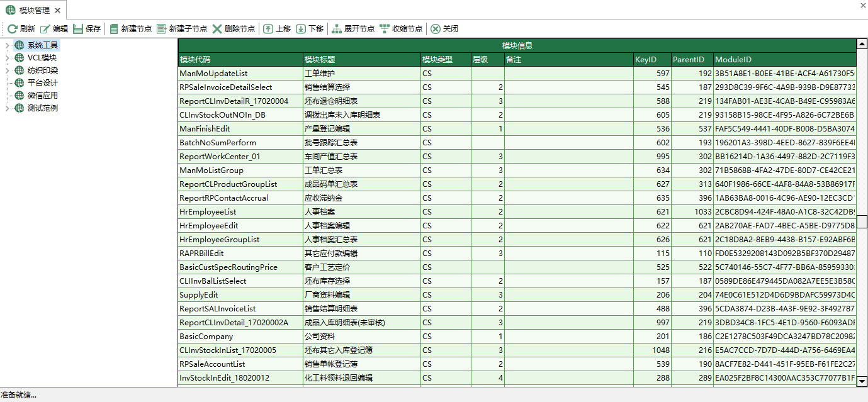
Task: Click the scrollbar up arrow
Action: coord(862,44)
